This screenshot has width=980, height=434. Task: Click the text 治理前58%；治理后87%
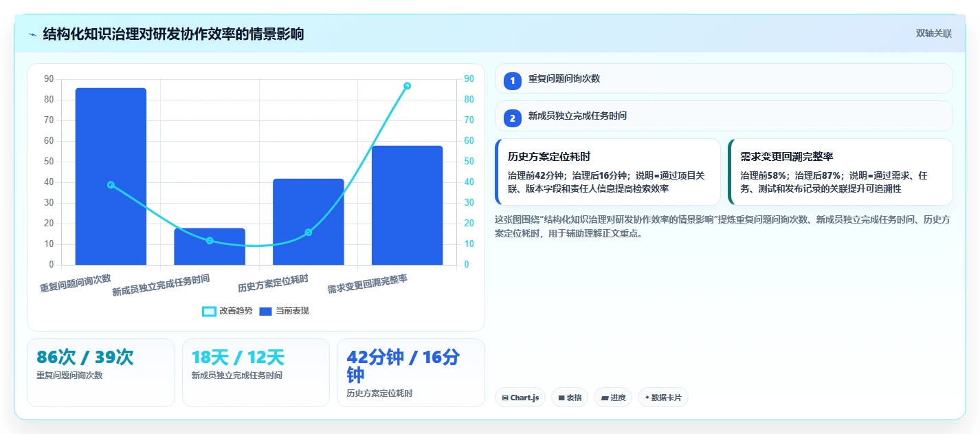791,175
